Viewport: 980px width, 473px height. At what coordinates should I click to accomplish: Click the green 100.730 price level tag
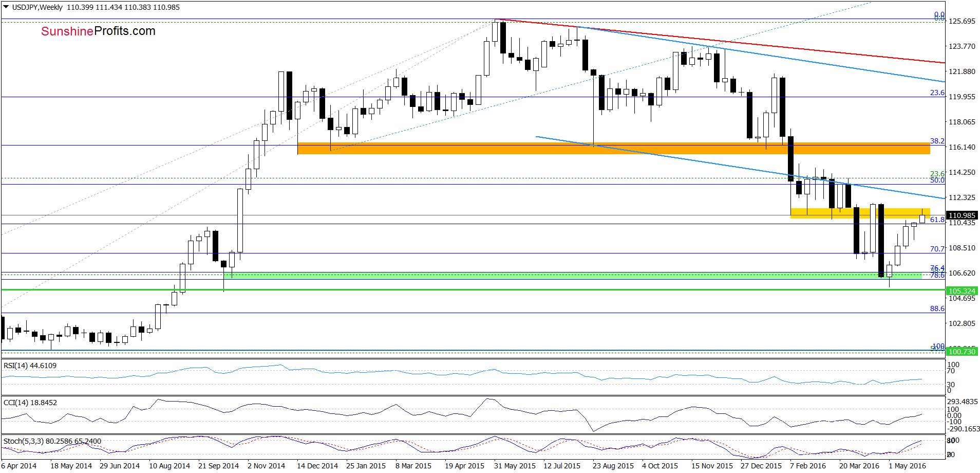pyautogui.click(x=962, y=352)
